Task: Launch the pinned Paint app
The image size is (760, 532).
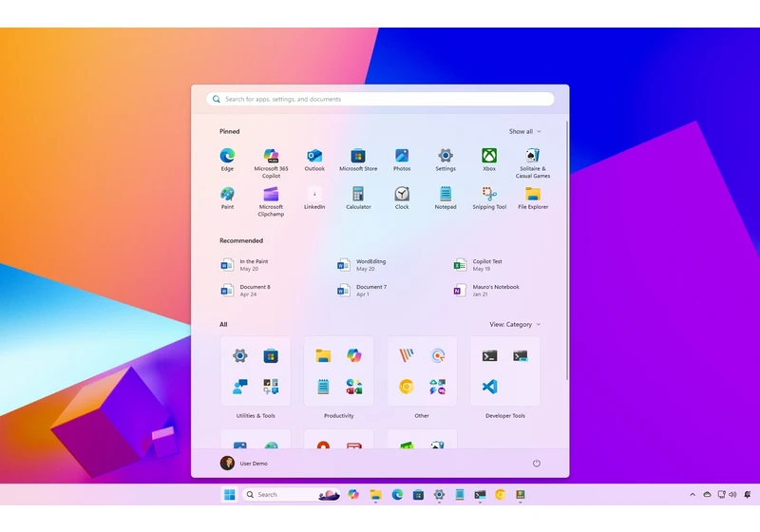Action: 227,198
